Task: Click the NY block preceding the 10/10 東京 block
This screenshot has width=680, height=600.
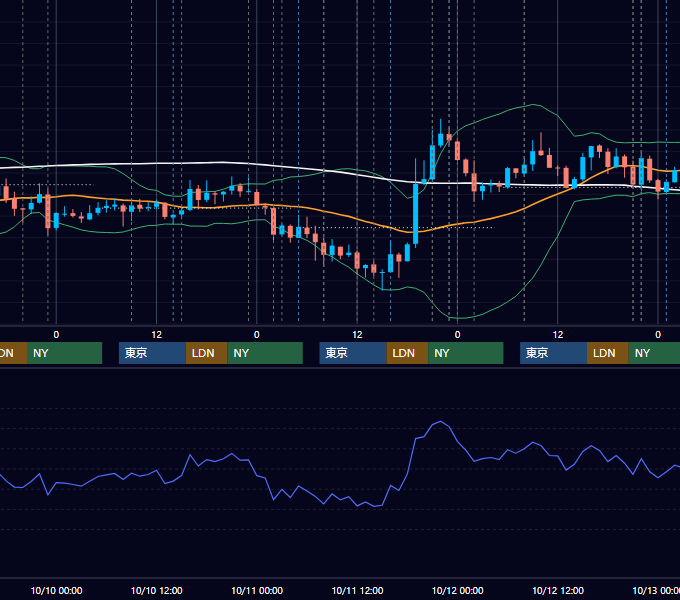Action: click(x=64, y=353)
